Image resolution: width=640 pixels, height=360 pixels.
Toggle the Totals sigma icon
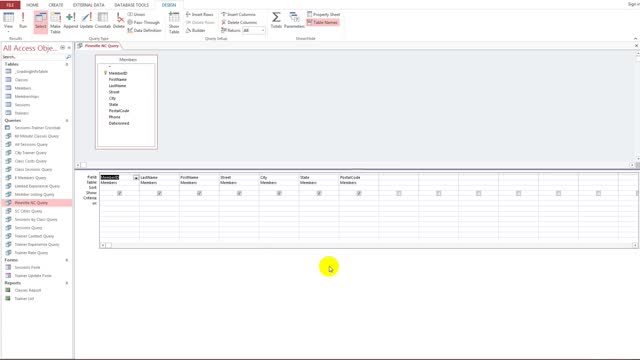276,20
